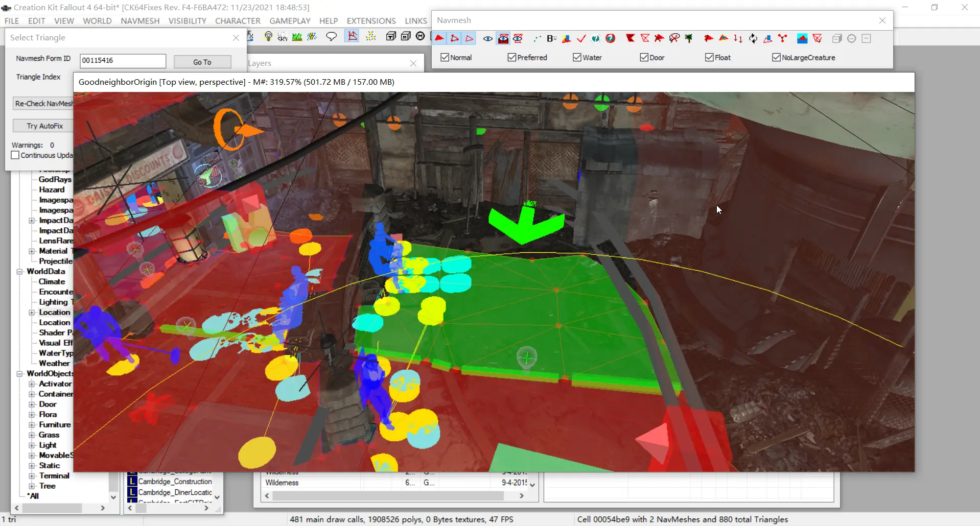Click the red circle question mark icon
This screenshot has height=526, width=980.
[x=611, y=38]
